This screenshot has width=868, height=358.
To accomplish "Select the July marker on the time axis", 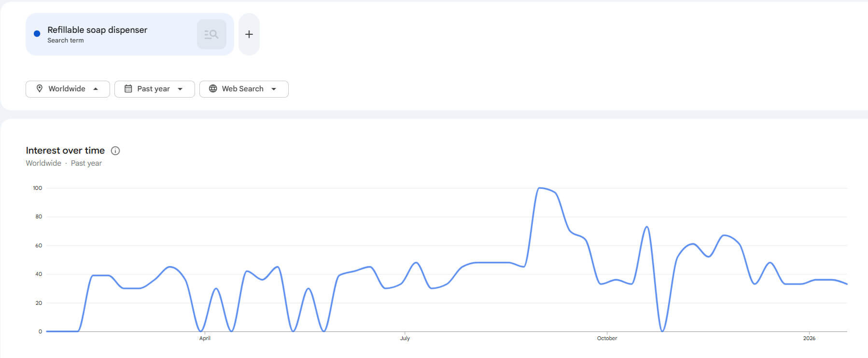I will coord(405,338).
